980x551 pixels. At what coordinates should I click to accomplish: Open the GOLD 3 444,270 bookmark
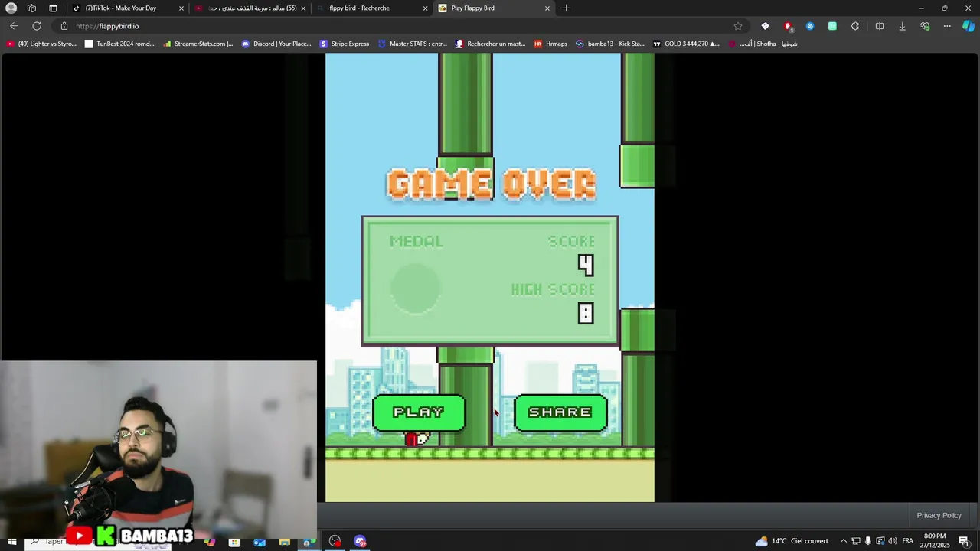pos(686,44)
